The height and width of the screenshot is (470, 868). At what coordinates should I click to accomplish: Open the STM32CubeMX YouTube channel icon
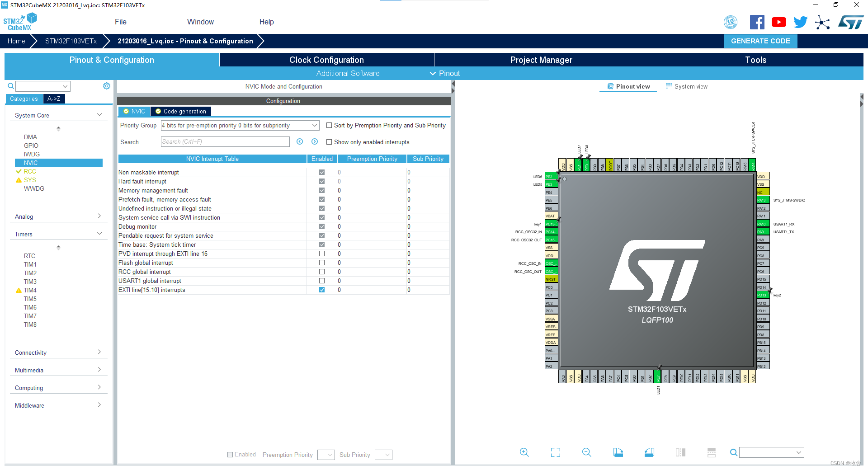click(778, 22)
